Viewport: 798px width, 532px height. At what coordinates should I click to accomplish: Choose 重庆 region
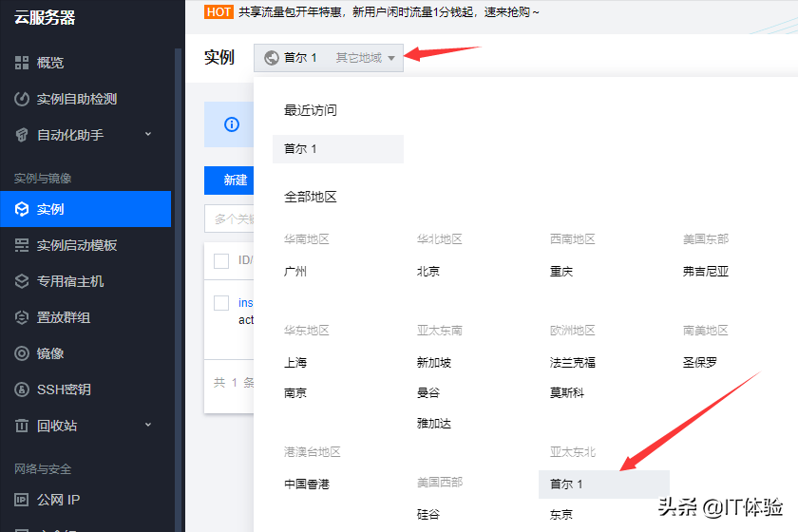coord(561,272)
